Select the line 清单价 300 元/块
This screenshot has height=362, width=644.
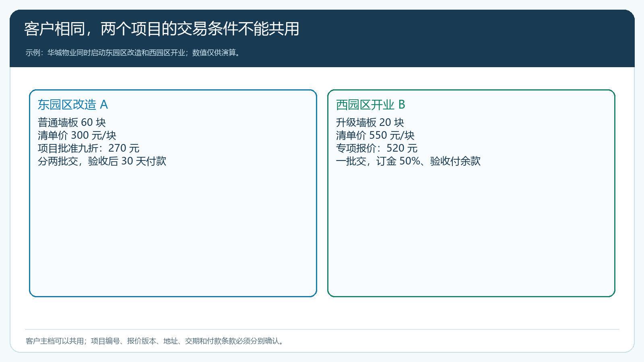pyautogui.click(x=77, y=135)
